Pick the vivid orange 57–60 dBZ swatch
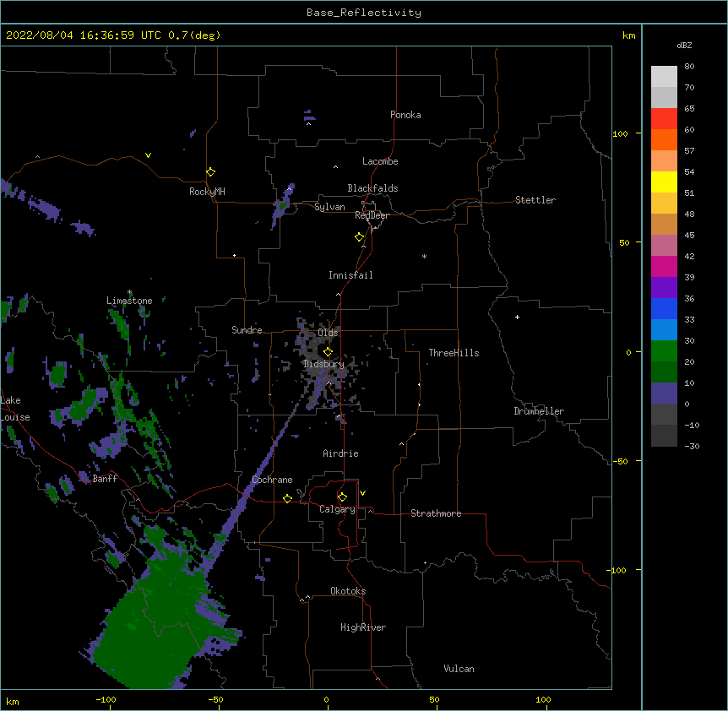Image resolution: width=728 pixels, height=711 pixels. [x=664, y=140]
